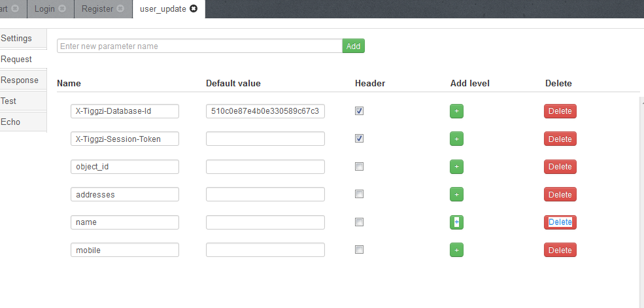Viewport: 644px width, 308px height.
Task: Close the Login tab
Action: tap(62, 9)
